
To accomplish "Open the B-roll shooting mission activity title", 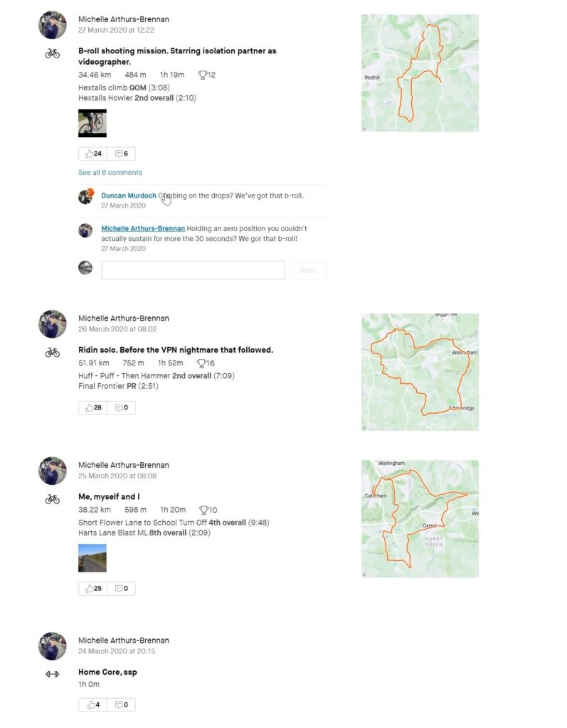I will (177, 56).
